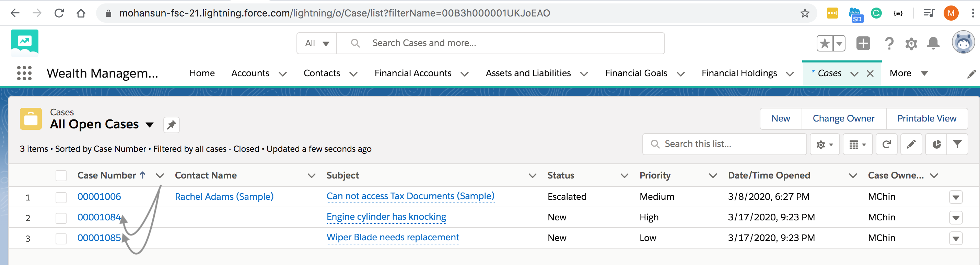The image size is (980, 265).
Task: Open display-as table dropdown
Action: (857, 144)
